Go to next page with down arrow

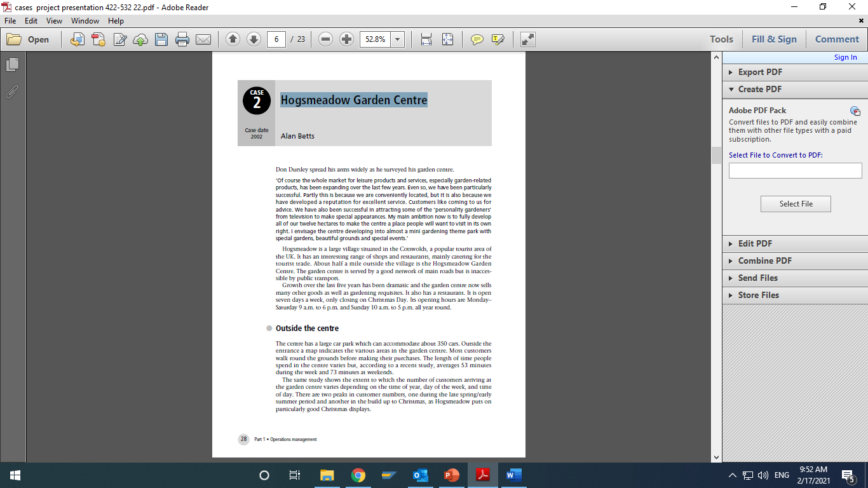[254, 39]
